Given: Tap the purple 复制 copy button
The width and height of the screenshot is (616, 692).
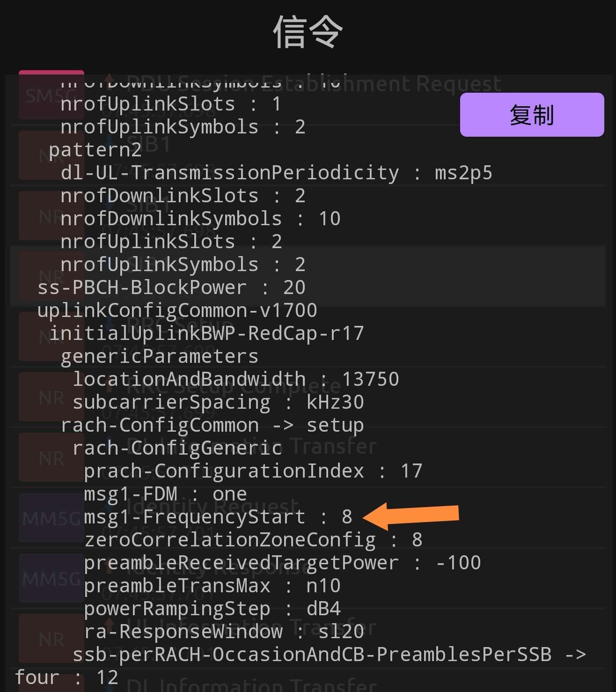Looking at the screenshot, I should [532, 115].
